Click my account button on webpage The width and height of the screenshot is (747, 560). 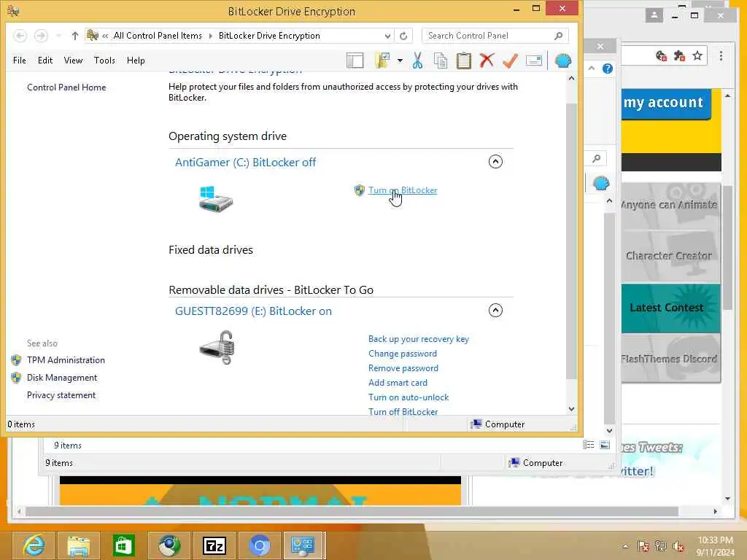tap(666, 104)
